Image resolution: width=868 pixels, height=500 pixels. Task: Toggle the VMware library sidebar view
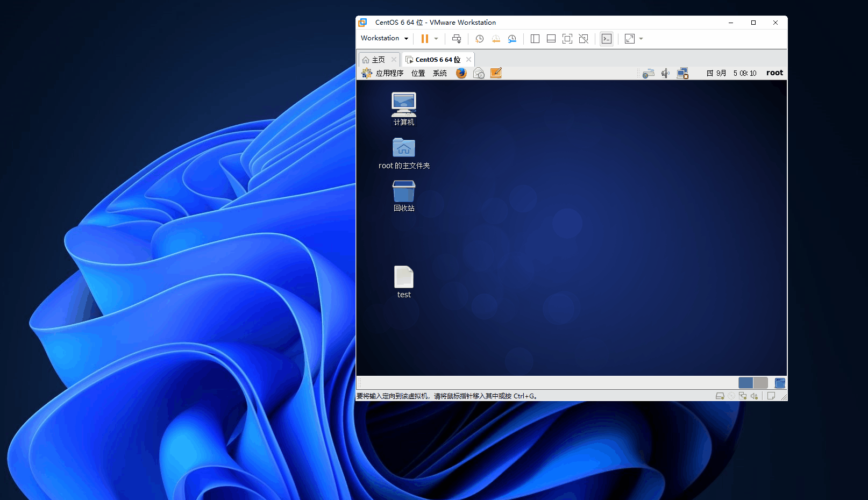pos(535,39)
